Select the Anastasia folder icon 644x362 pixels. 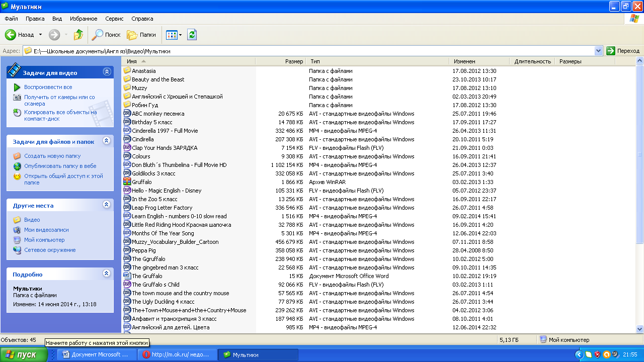(127, 71)
